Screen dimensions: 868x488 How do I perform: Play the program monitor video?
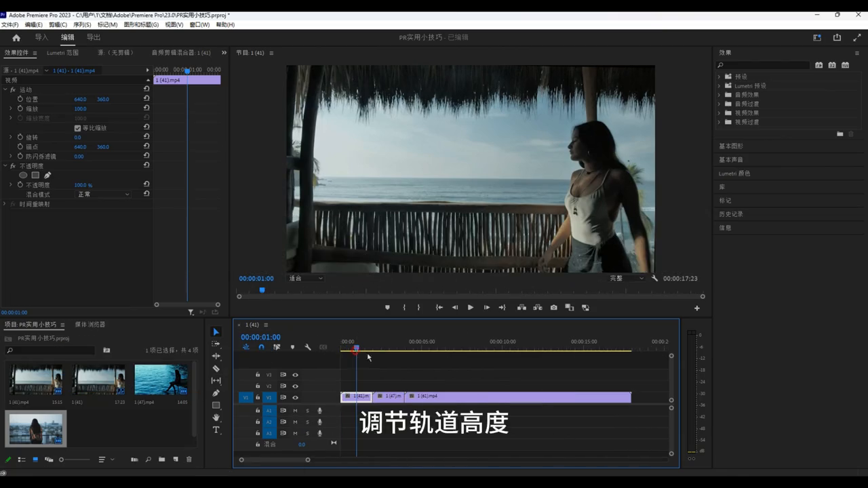pos(471,308)
